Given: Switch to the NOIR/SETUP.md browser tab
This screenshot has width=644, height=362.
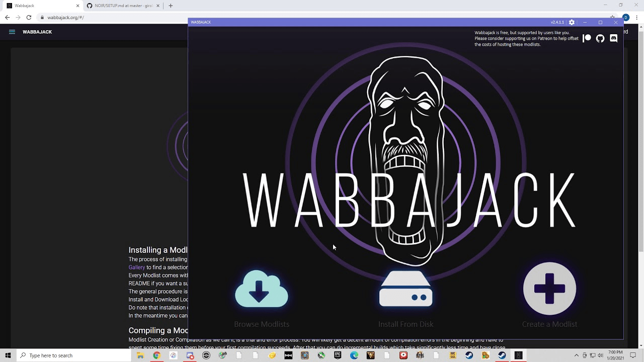Looking at the screenshot, I should [121, 6].
